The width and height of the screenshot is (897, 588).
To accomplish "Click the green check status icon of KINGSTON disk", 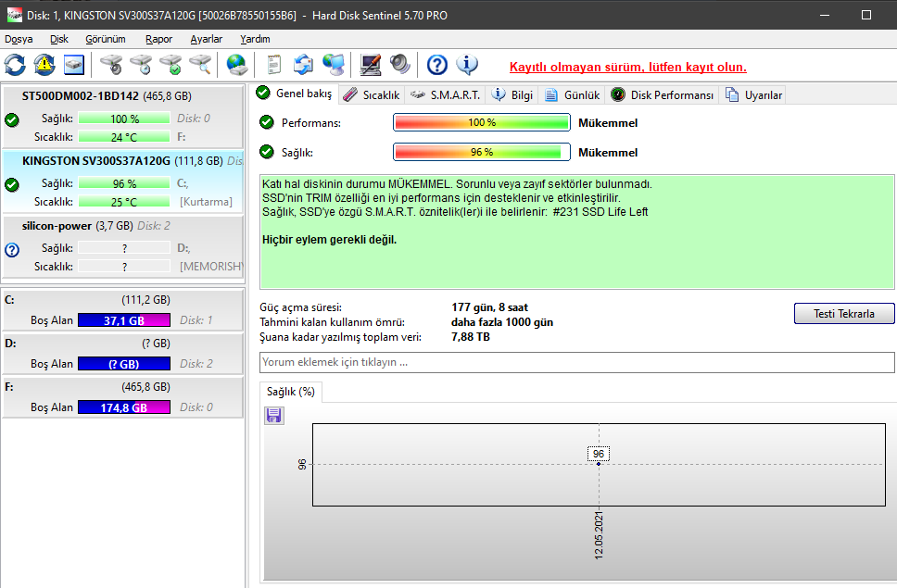I will click(11, 184).
